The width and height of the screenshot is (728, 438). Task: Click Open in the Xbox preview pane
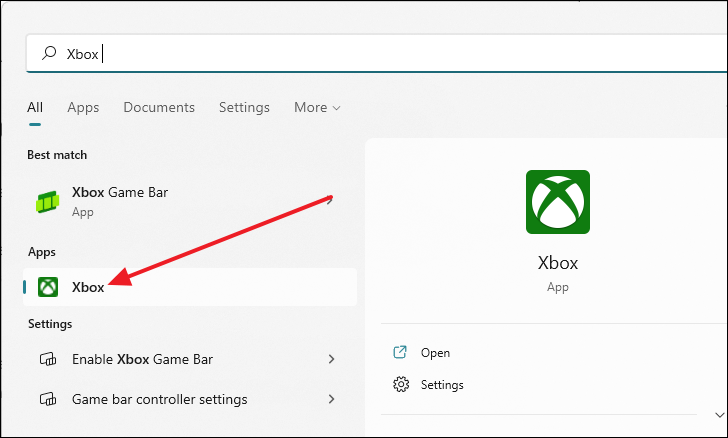(x=435, y=353)
